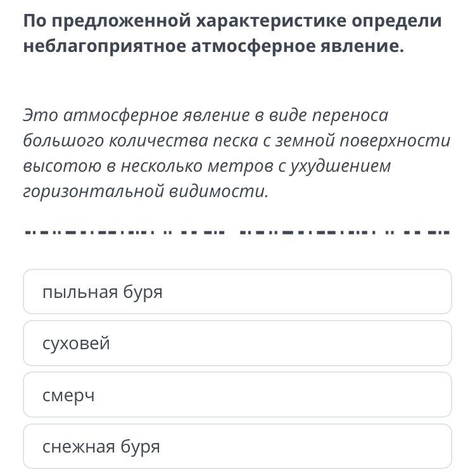The height and width of the screenshot is (476, 475).
Task: Click the word "высотою" in the description
Action: pyautogui.click(x=58, y=166)
